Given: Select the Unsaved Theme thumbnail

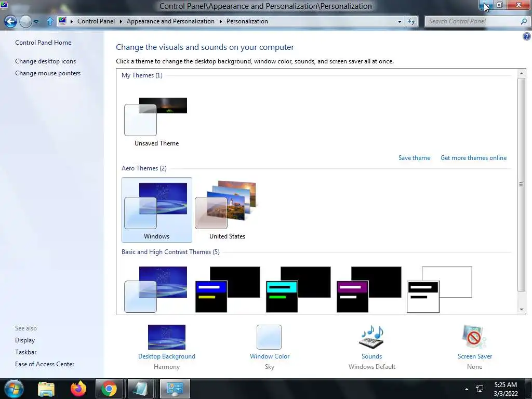Looking at the screenshot, I should 156,116.
